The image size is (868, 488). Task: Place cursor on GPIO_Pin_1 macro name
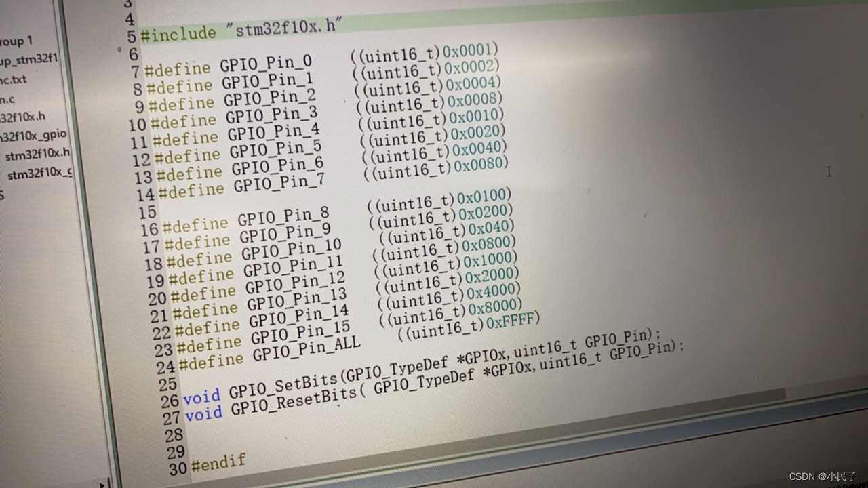267,81
